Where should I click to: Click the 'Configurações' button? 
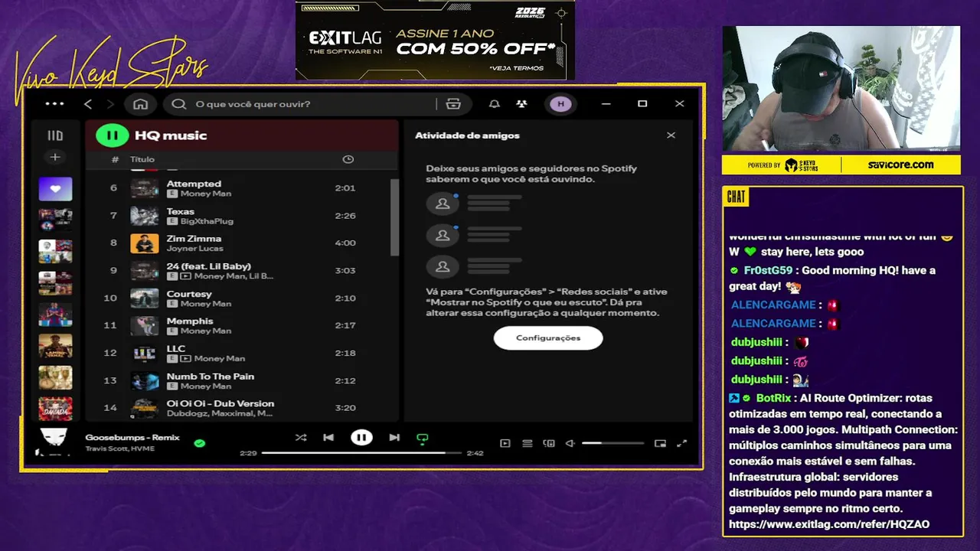(x=548, y=337)
